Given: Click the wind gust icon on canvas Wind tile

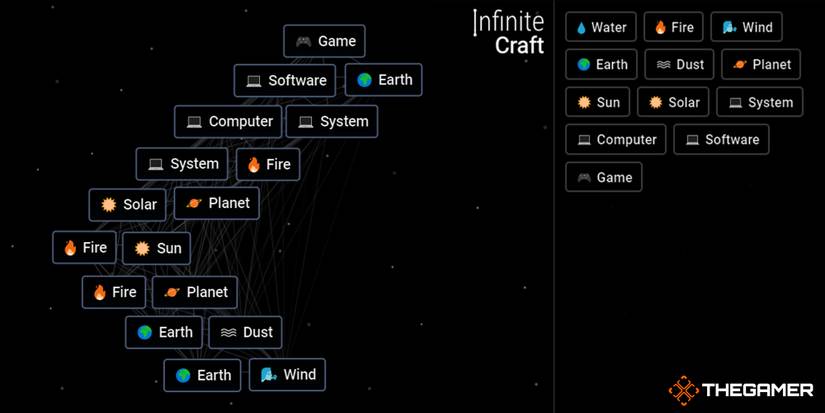Looking at the screenshot, I should click(x=269, y=375).
